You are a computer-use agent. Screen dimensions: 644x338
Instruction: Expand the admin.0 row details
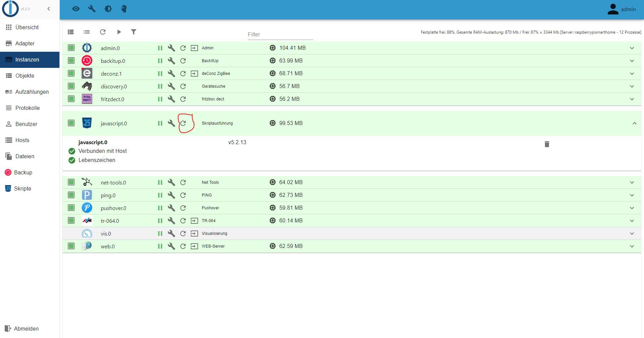tap(632, 48)
